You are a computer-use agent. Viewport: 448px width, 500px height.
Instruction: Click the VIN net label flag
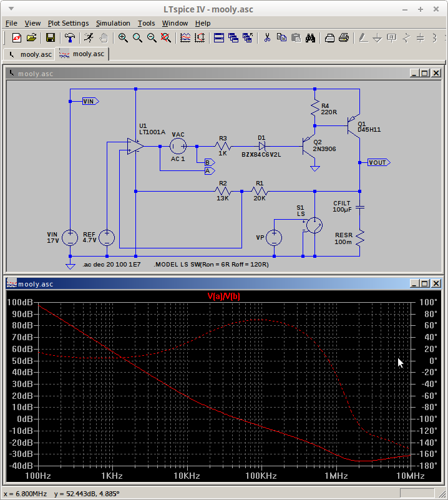point(90,101)
